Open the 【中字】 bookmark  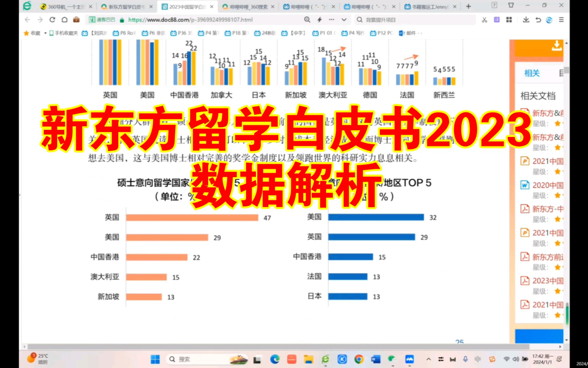(x=293, y=33)
